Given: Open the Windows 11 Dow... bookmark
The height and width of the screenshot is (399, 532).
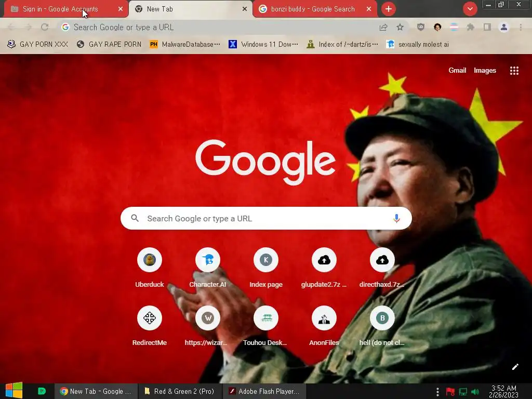Looking at the screenshot, I should (263, 45).
